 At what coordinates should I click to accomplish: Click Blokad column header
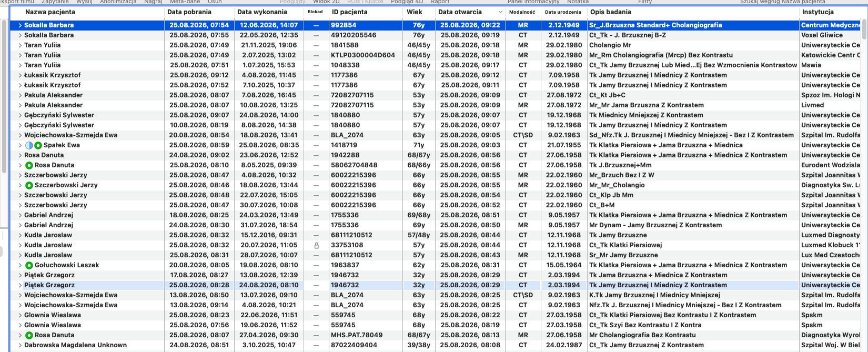click(315, 12)
